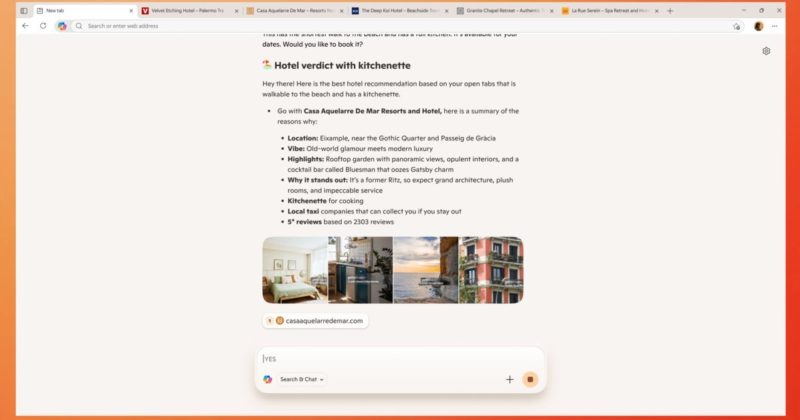Expand the Search & Chat mode dropdown
Viewport: 800px width, 420px height.
click(301, 379)
